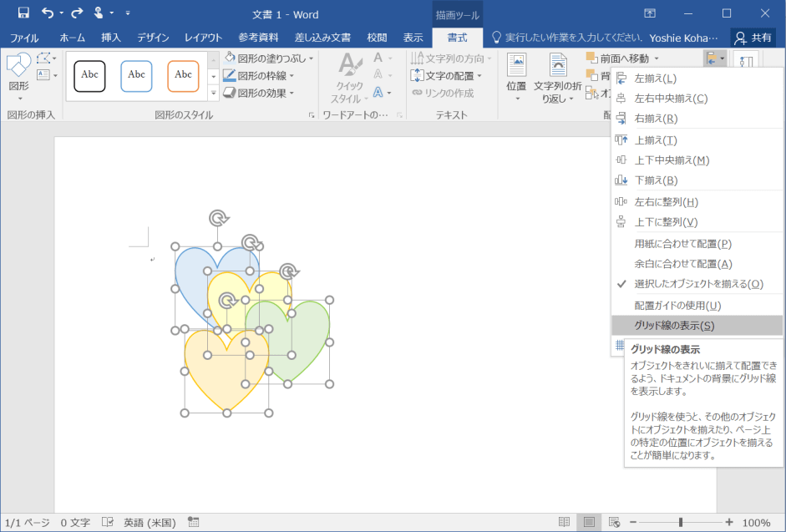Apply orange outline Abc shape style
786x532 pixels.
pyautogui.click(x=183, y=76)
